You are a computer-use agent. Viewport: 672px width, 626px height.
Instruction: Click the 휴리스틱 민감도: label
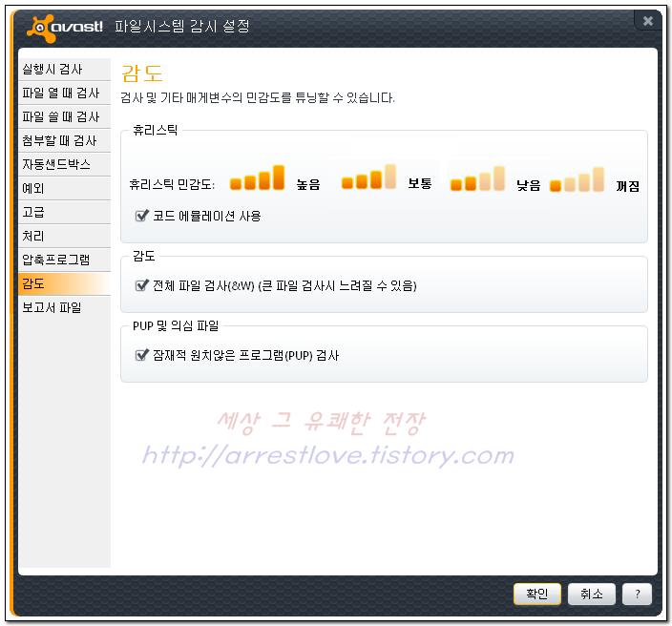tap(172, 185)
